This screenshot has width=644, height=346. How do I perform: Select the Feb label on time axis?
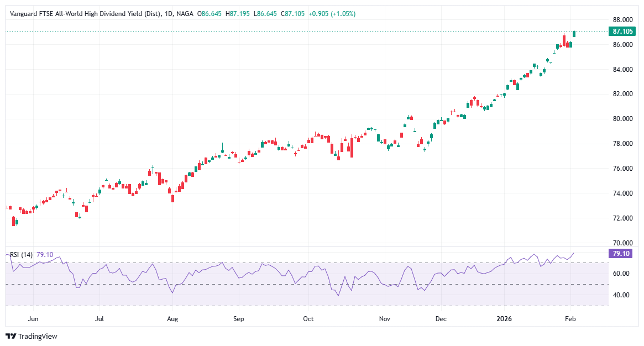tap(570, 319)
